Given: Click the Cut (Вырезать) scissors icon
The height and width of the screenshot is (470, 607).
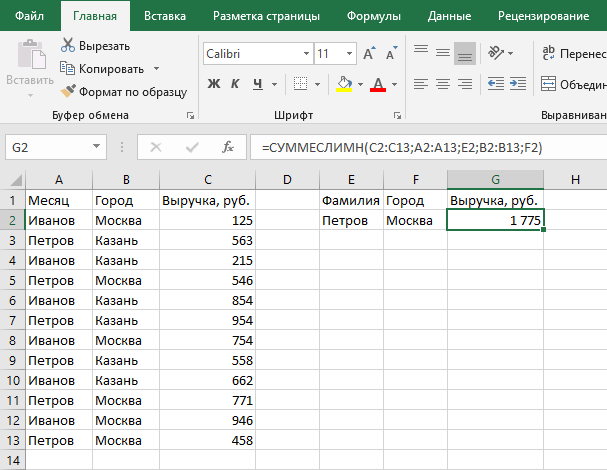Looking at the screenshot, I should 68,45.
